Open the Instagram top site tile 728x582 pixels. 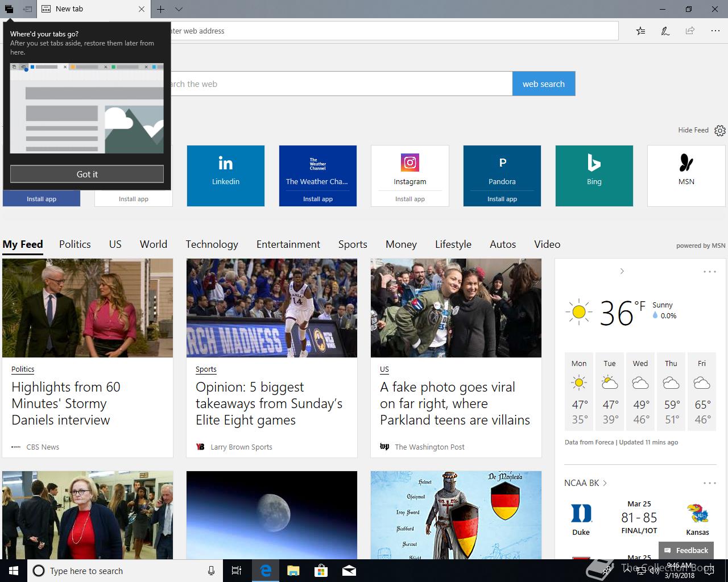point(410,169)
